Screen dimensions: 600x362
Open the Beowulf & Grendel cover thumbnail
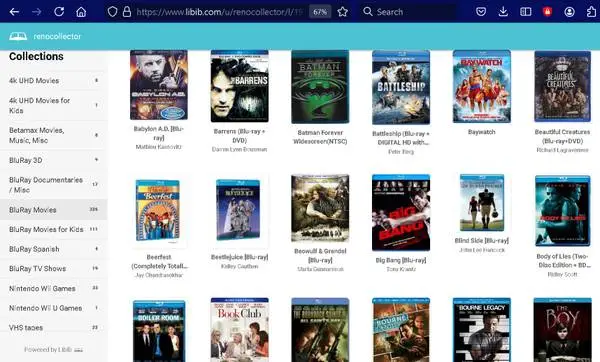pyautogui.click(x=320, y=209)
